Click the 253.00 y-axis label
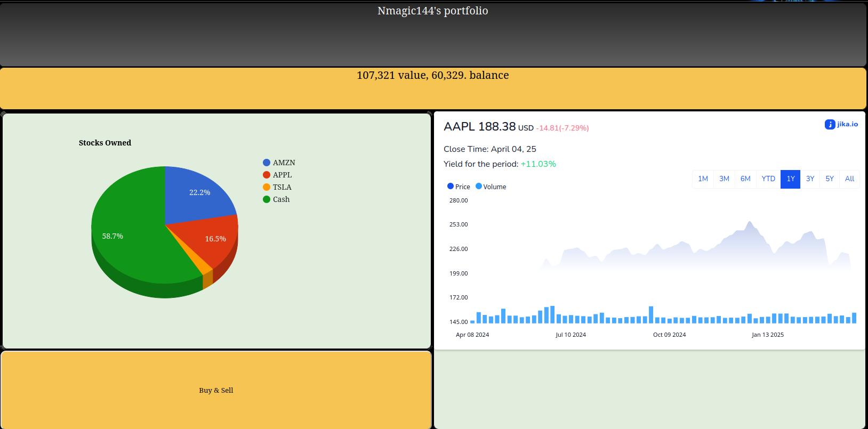 [x=459, y=224]
